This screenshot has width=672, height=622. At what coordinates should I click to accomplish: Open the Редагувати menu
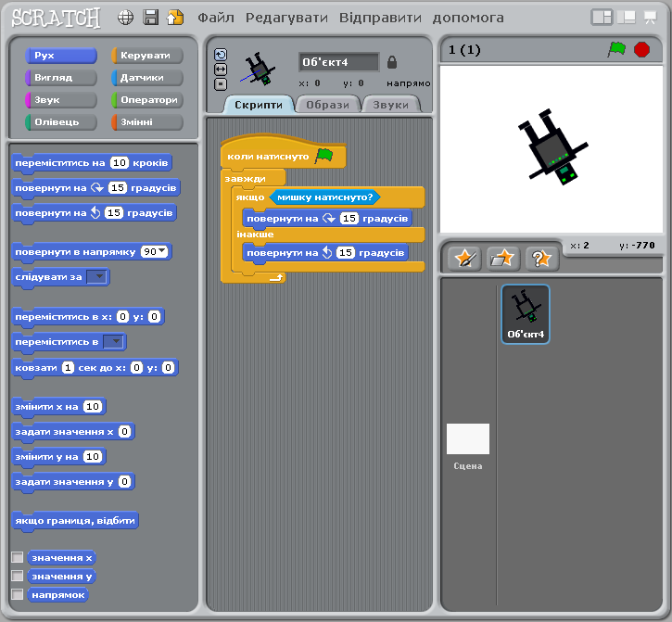click(286, 18)
